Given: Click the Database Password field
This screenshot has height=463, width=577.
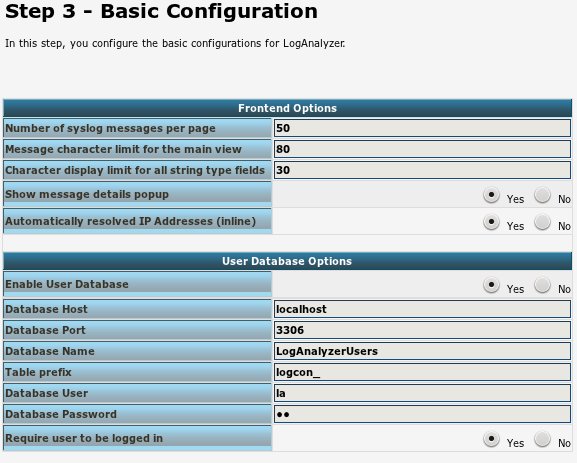Looking at the screenshot, I should tap(422, 414).
